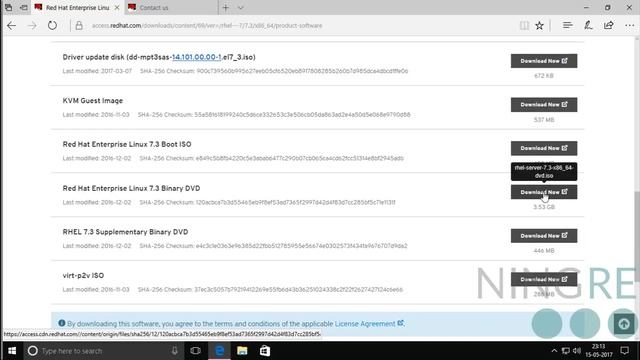Open File Explorer from the taskbar

coord(242,351)
